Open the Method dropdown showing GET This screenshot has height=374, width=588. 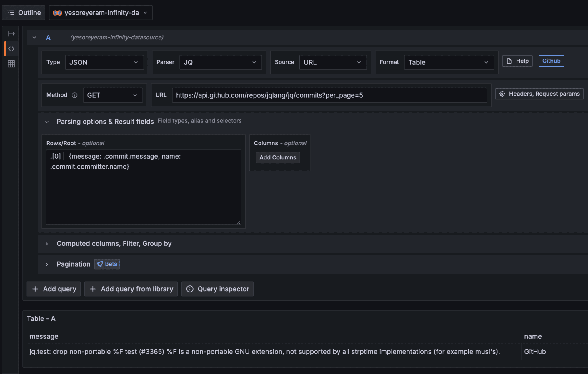coord(112,95)
